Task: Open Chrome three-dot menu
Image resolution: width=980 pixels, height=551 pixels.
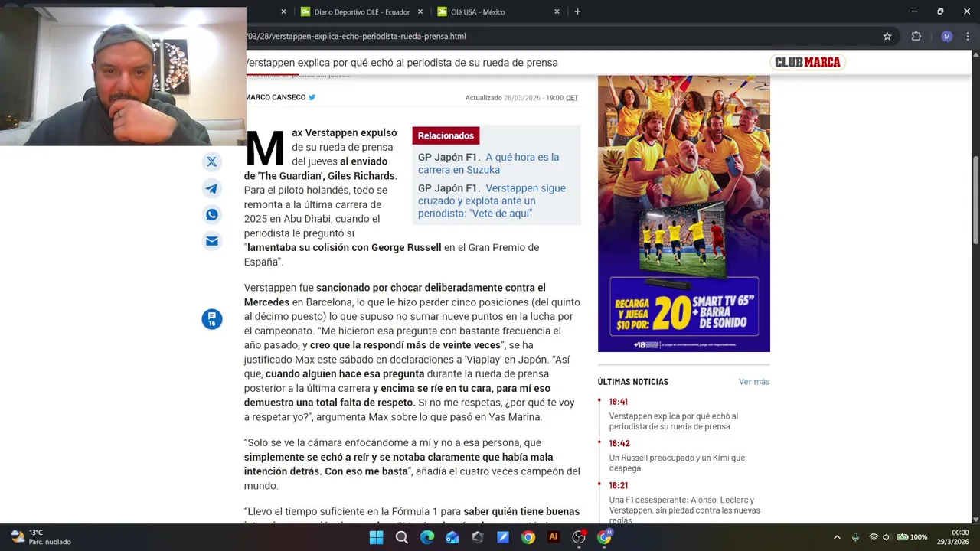Action: [x=968, y=36]
